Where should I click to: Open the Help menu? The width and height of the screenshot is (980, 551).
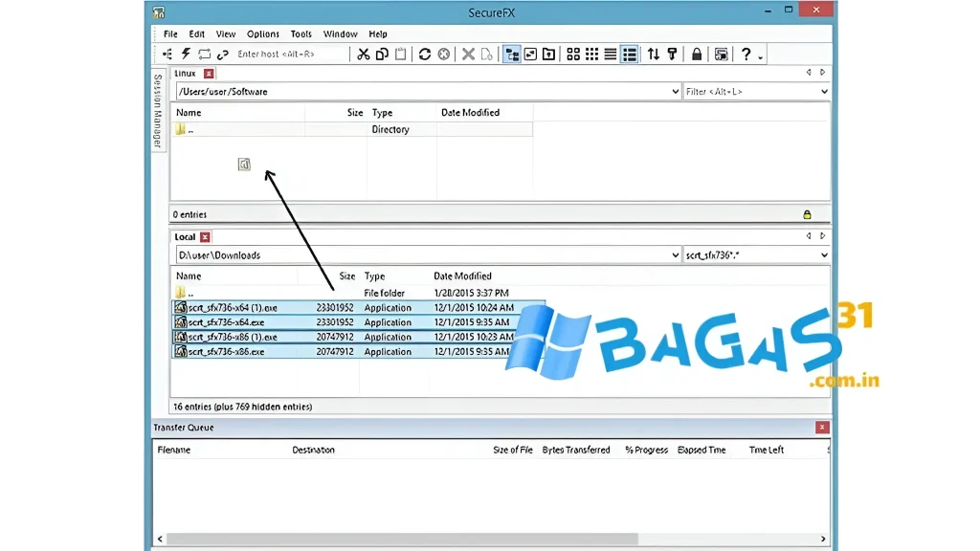[377, 33]
